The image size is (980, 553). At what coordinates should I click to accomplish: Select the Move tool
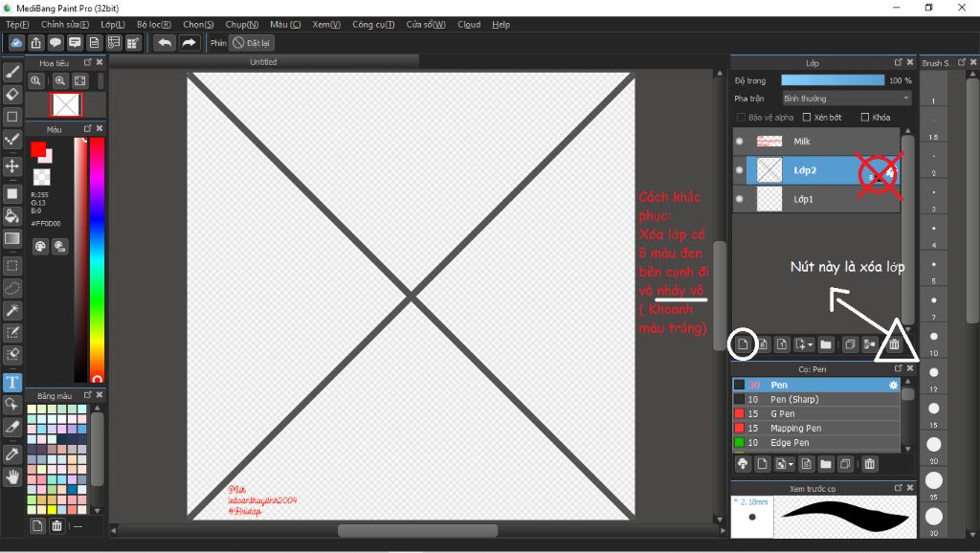[11, 166]
